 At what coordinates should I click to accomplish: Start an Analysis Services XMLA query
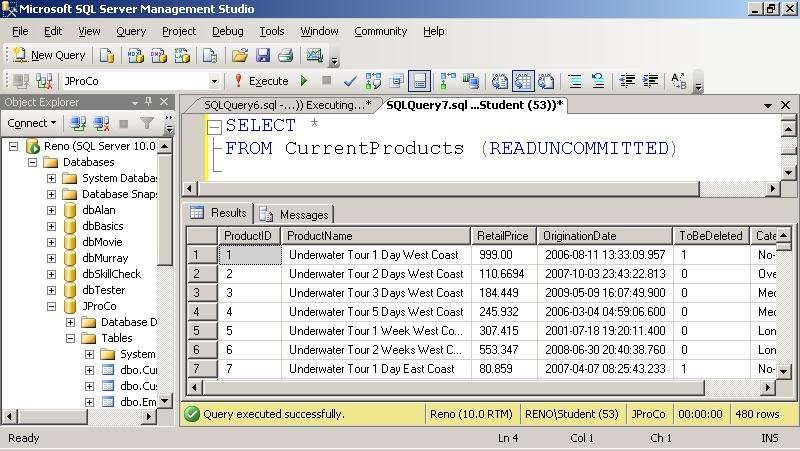[182, 55]
